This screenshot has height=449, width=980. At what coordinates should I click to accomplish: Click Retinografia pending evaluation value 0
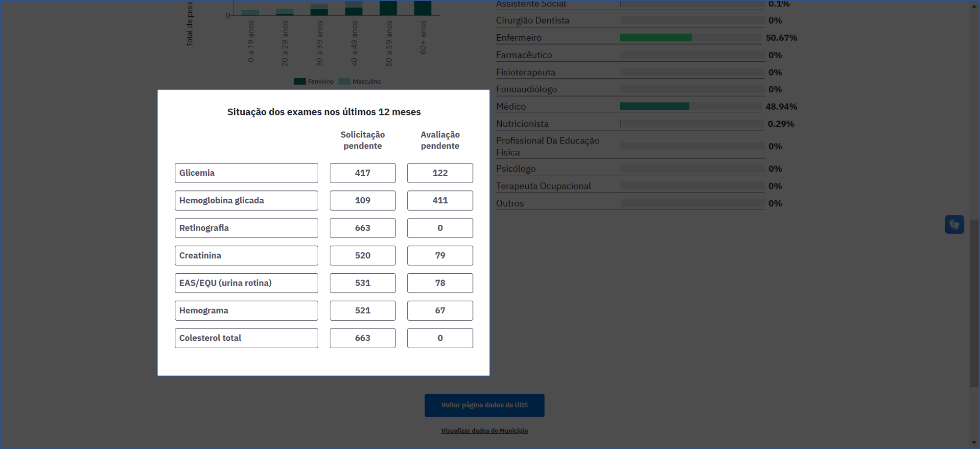440,228
